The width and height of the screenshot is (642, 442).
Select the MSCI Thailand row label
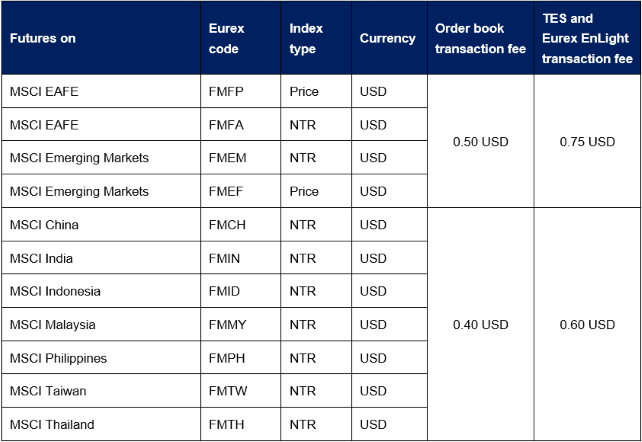[x=52, y=425]
